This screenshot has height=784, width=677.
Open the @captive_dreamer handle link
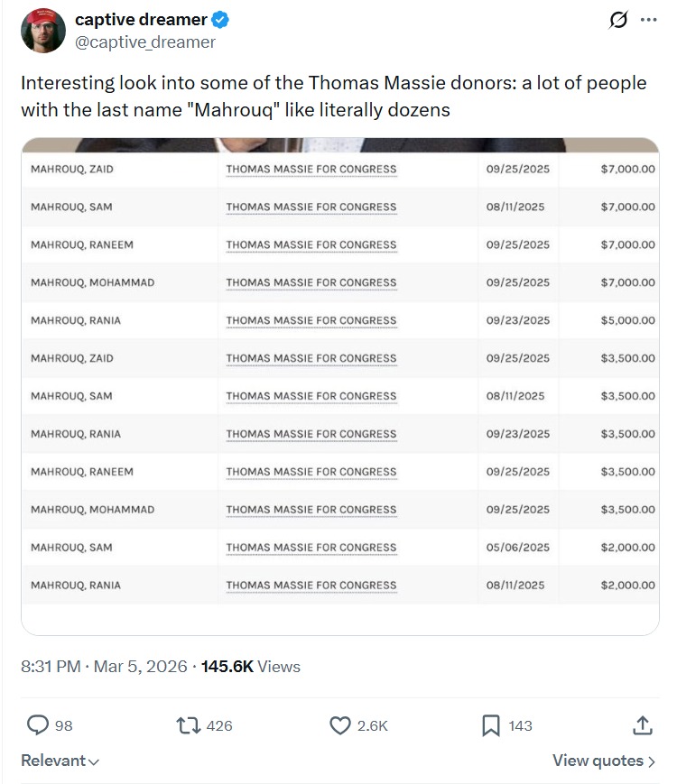(x=144, y=42)
